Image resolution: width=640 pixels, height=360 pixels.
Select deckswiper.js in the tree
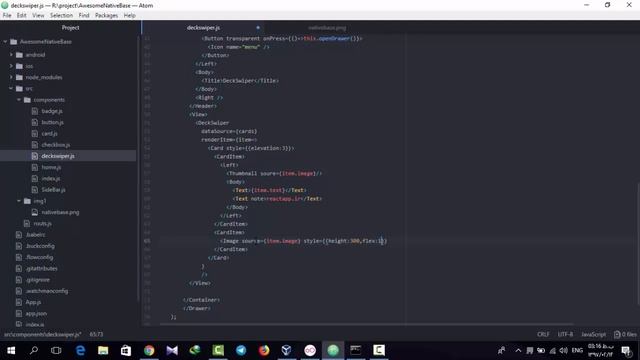click(58, 156)
